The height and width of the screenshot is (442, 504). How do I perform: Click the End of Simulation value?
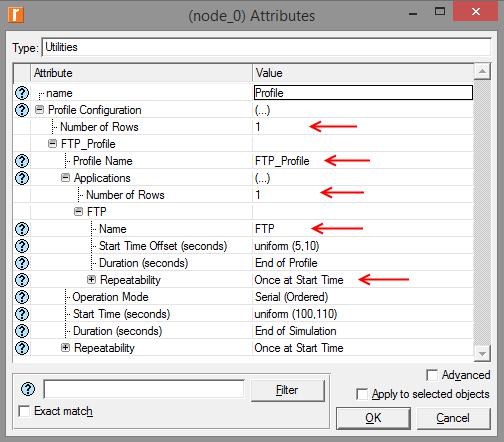[x=296, y=331]
